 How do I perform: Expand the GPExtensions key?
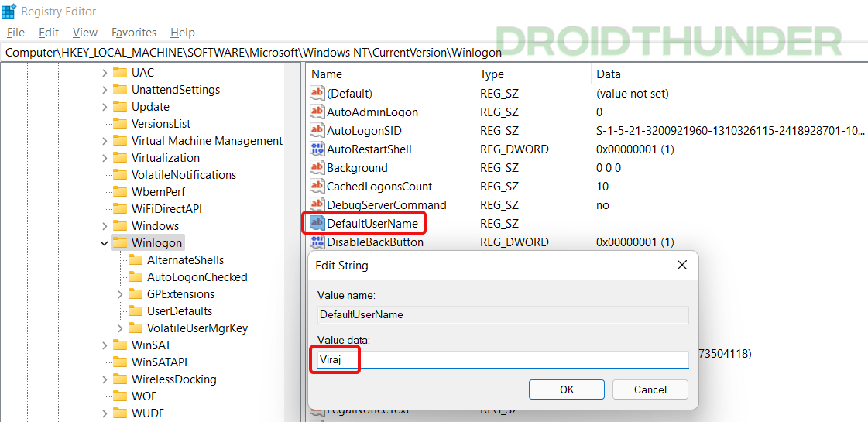coord(120,294)
